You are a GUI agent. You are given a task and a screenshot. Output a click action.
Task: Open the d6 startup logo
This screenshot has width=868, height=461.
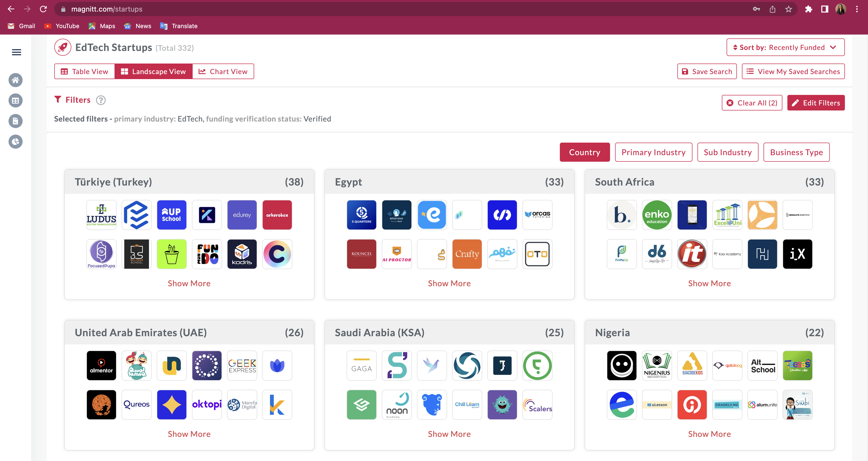coord(657,254)
